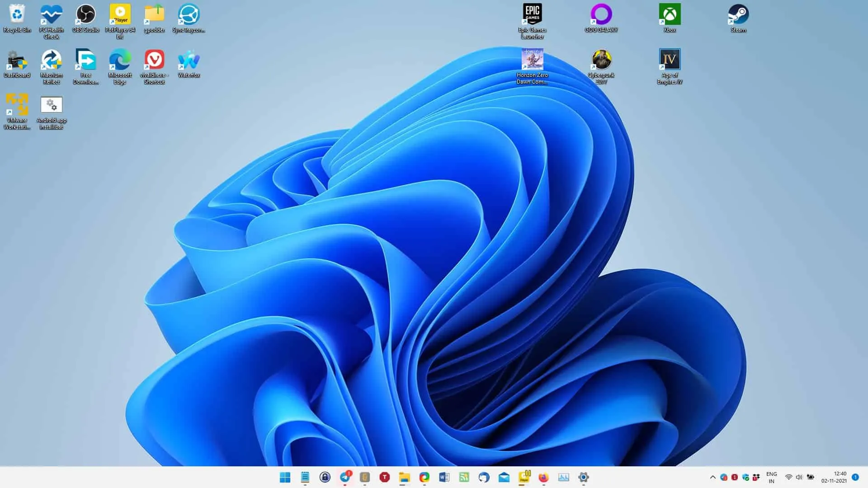Screen dimensions: 868x488
Task: Open Windows 11 Start menu
Action: (x=284, y=477)
